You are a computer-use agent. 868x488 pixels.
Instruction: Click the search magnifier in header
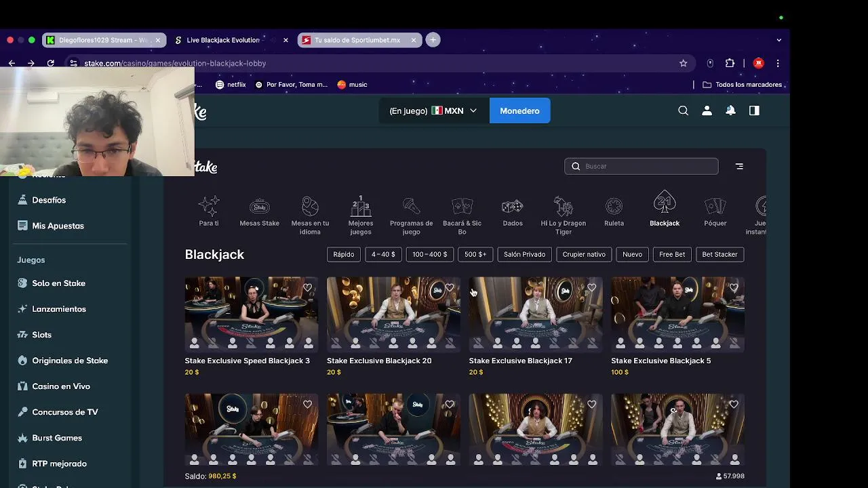pyautogui.click(x=684, y=110)
